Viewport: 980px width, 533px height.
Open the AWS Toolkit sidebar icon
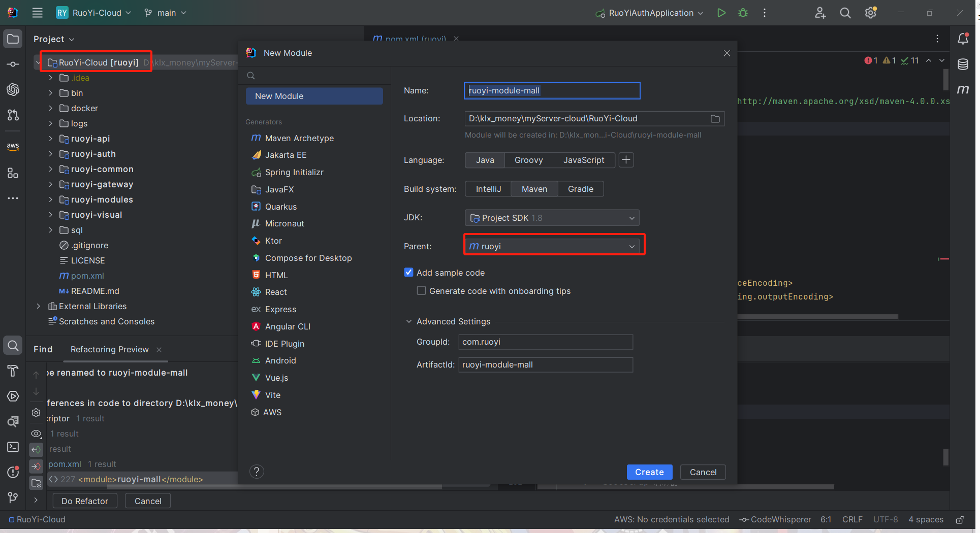tap(13, 147)
